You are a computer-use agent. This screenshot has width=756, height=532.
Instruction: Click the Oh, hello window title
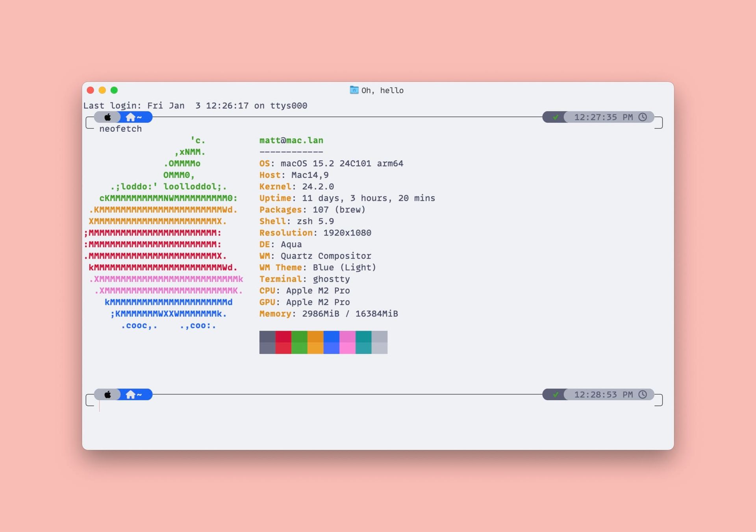(x=382, y=90)
